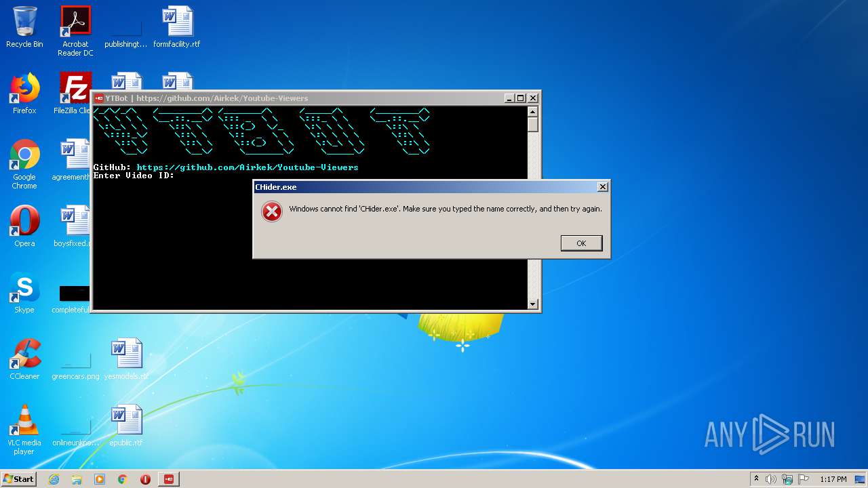This screenshot has width=868, height=488.
Task: Open Internet Explorer from the taskbar
Action: click(x=54, y=479)
